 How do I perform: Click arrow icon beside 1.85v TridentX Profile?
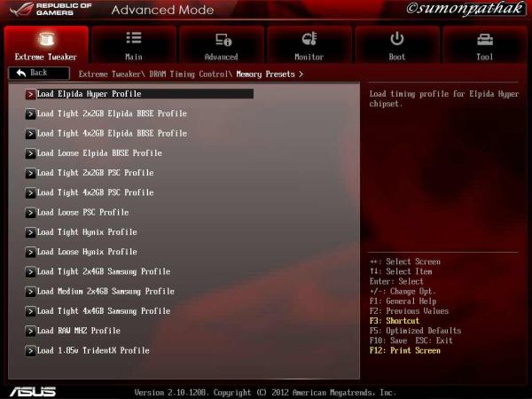[x=30, y=351]
